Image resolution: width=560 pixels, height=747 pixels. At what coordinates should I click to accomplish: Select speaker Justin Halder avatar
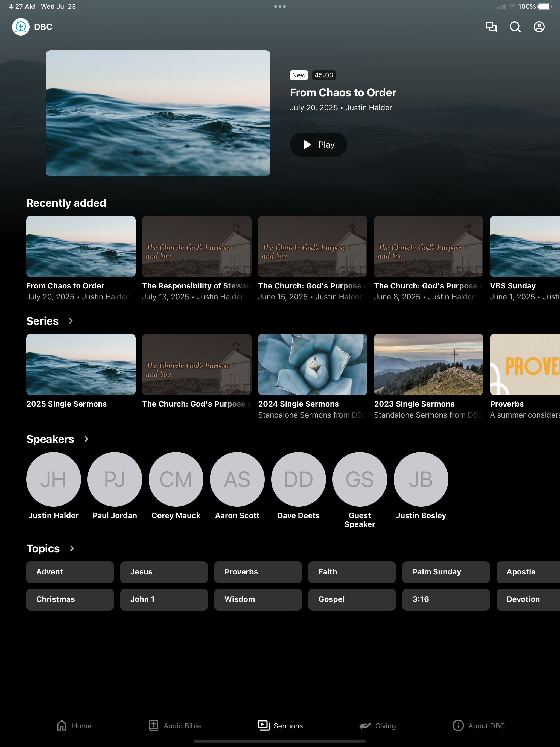[54, 479]
